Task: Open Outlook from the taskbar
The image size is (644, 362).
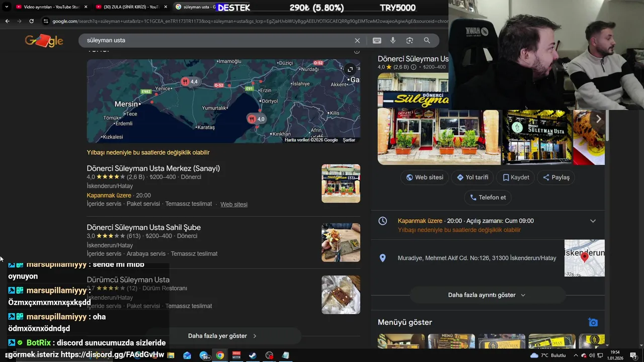Action: pos(187,355)
